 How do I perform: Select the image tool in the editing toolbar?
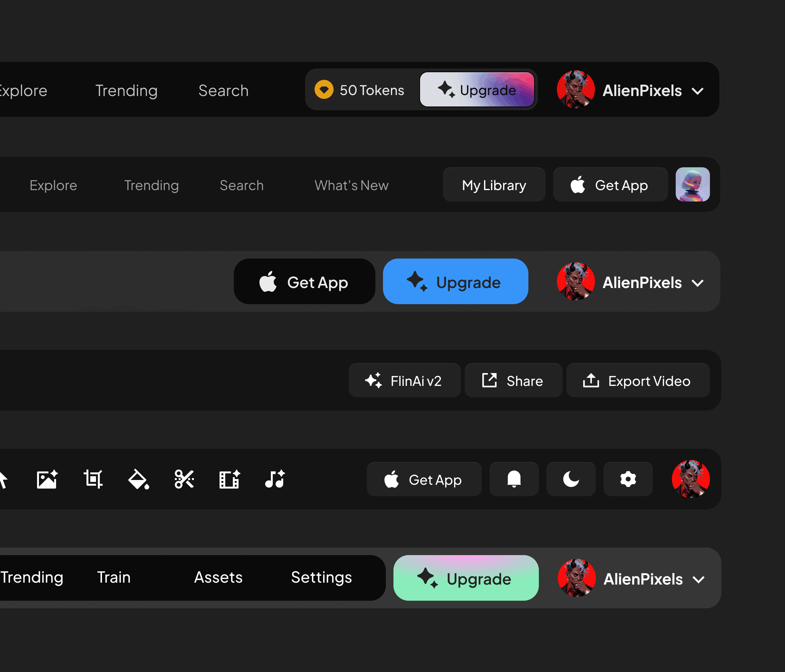[47, 479]
